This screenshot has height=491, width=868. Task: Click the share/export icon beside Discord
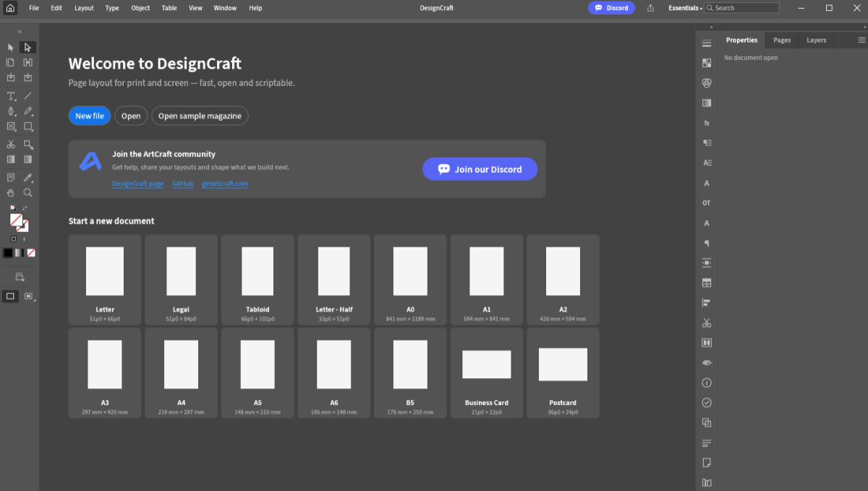click(650, 8)
